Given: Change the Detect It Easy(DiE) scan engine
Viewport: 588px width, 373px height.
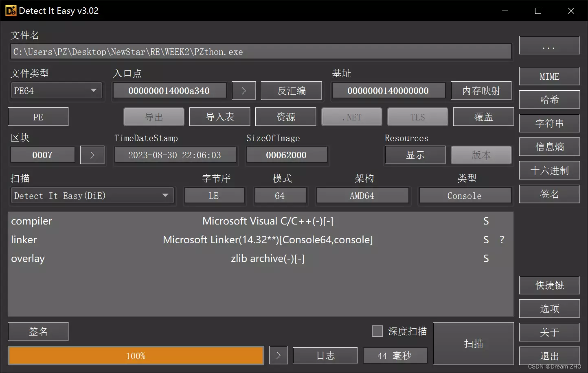Looking at the screenshot, I should tap(92, 196).
